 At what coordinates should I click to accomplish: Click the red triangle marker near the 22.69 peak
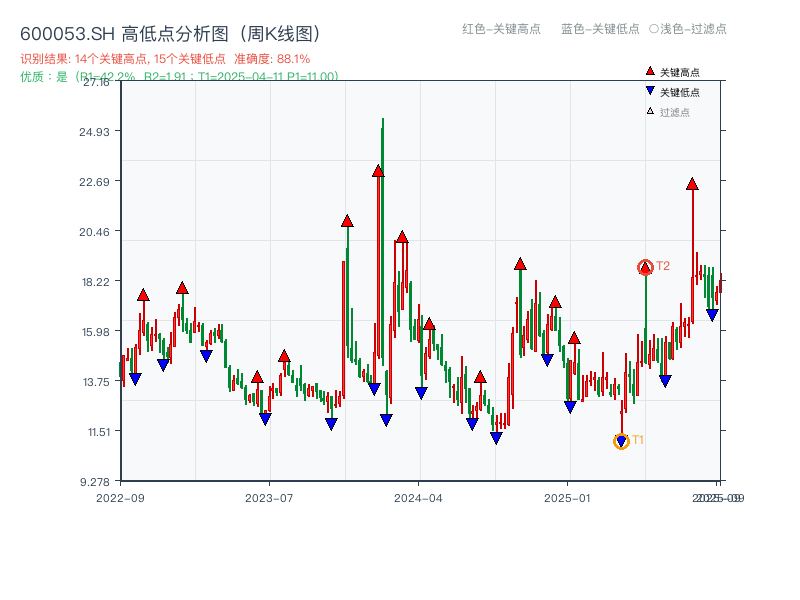pyautogui.click(x=692, y=185)
